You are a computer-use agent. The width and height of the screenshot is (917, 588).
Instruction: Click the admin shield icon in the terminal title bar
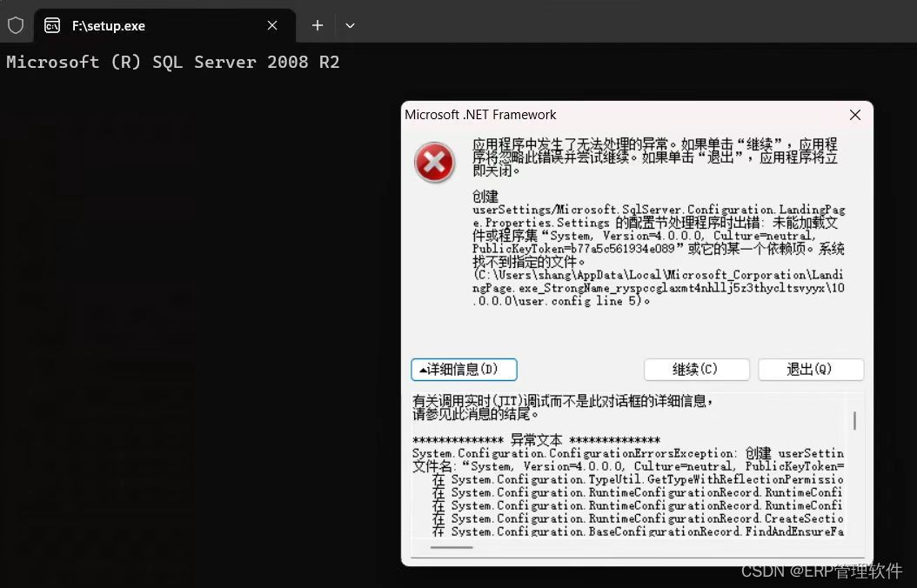point(15,25)
